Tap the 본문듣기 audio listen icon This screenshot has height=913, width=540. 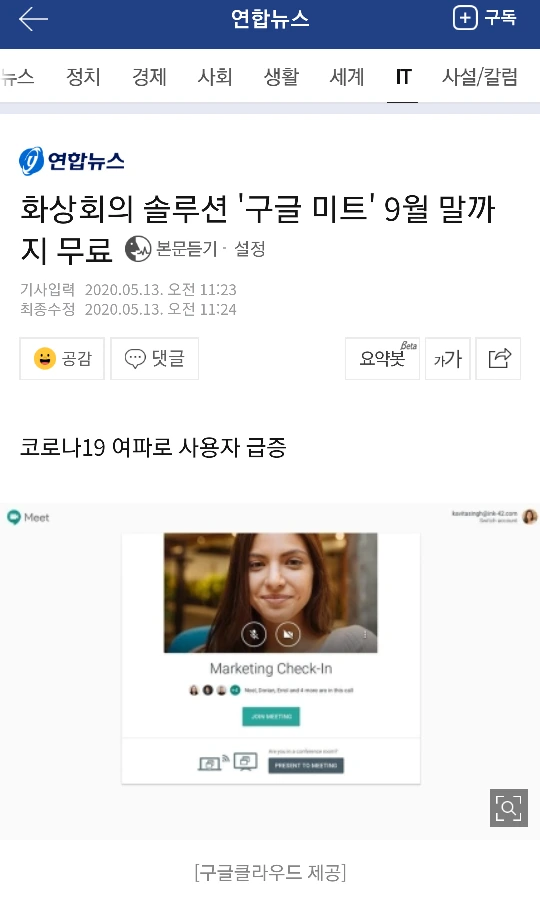138,249
